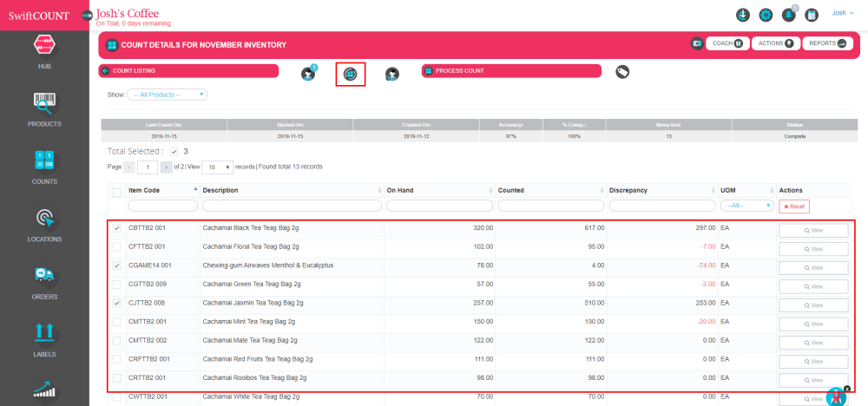This screenshot has width=868, height=406.
Task: Click the red-outlined grid count icon
Action: (350, 74)
